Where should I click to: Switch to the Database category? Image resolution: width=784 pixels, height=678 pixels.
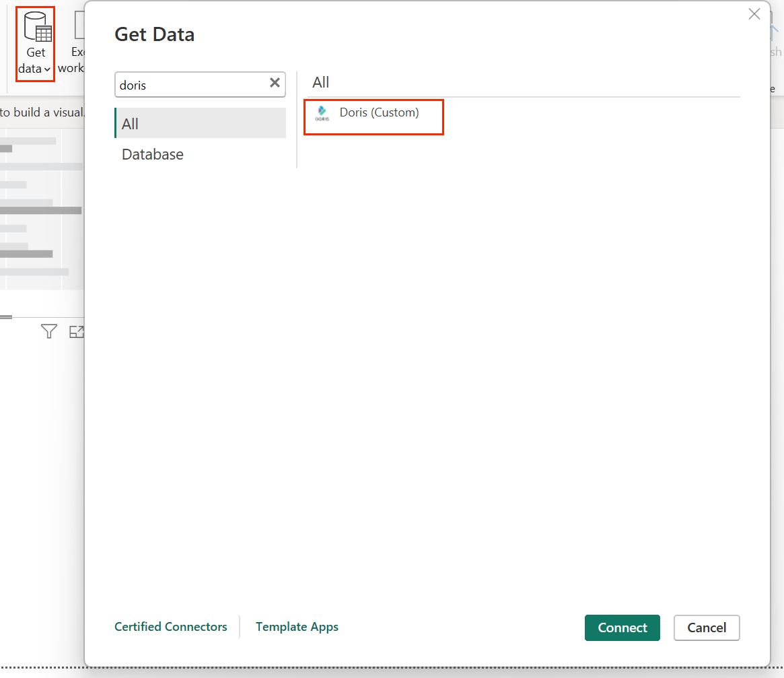click(152, 154)
